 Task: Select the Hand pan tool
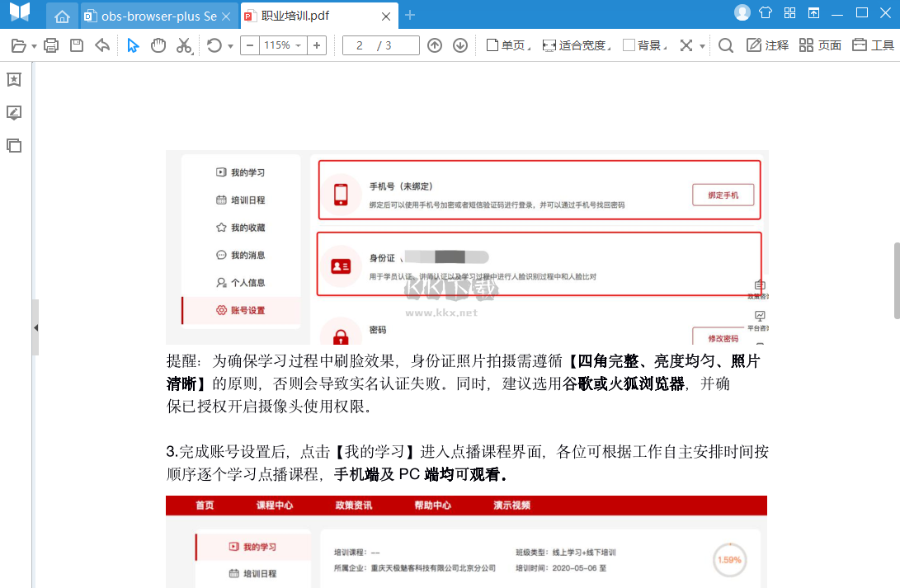click(x=156, y=45)
